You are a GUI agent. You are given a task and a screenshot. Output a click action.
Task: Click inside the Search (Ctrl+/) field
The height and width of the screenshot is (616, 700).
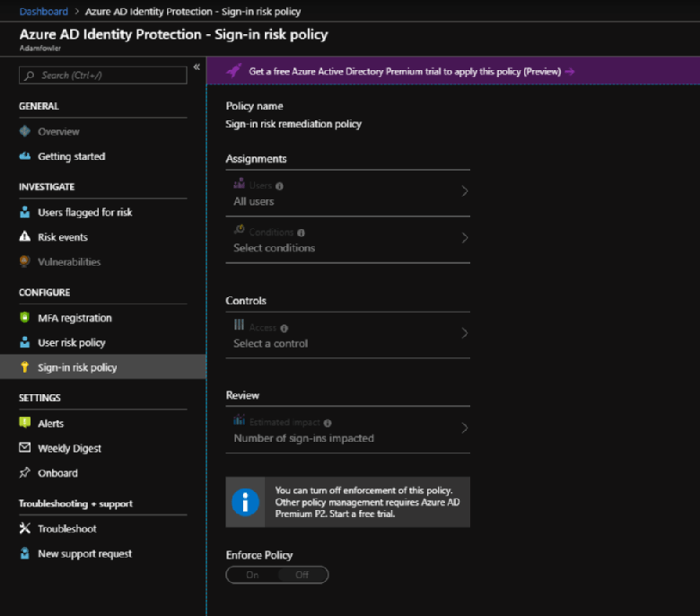click(x=102, y=75)
